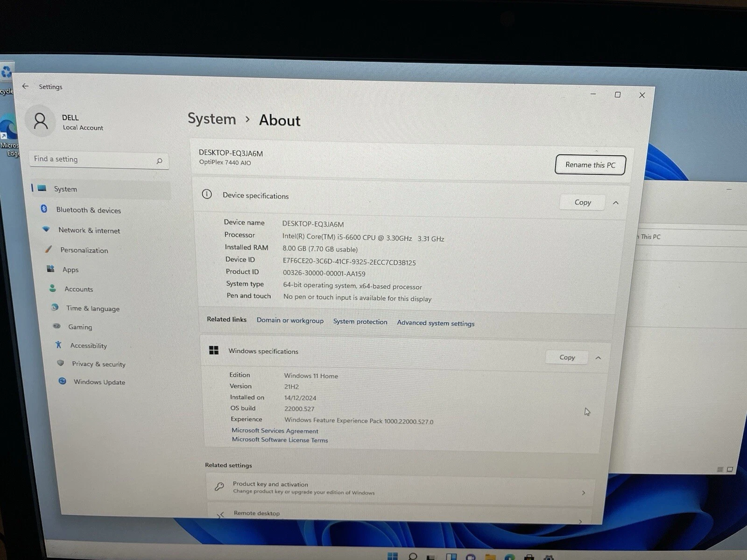Open Personalization settings

pos(84,250)
